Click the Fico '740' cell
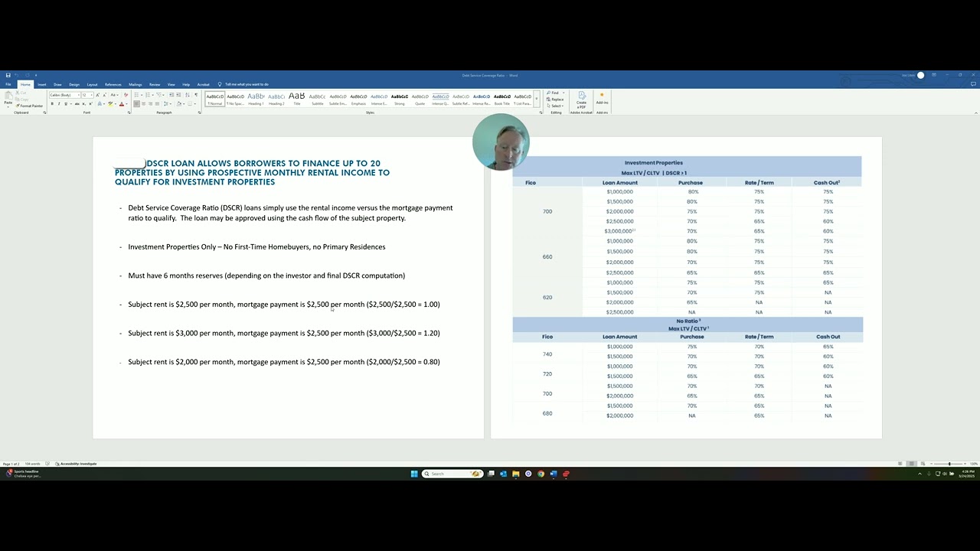Screen dimensions: 980x551 click(547, 354)
